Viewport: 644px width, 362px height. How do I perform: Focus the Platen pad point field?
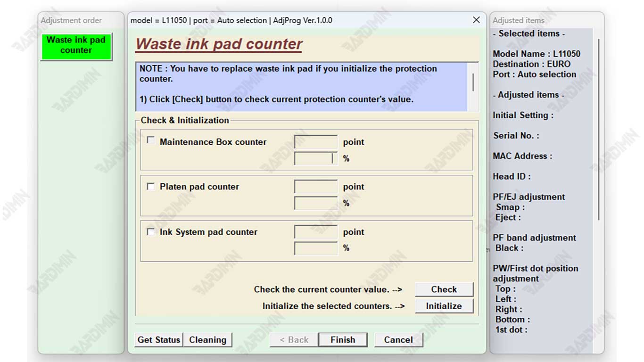[315, 187]
